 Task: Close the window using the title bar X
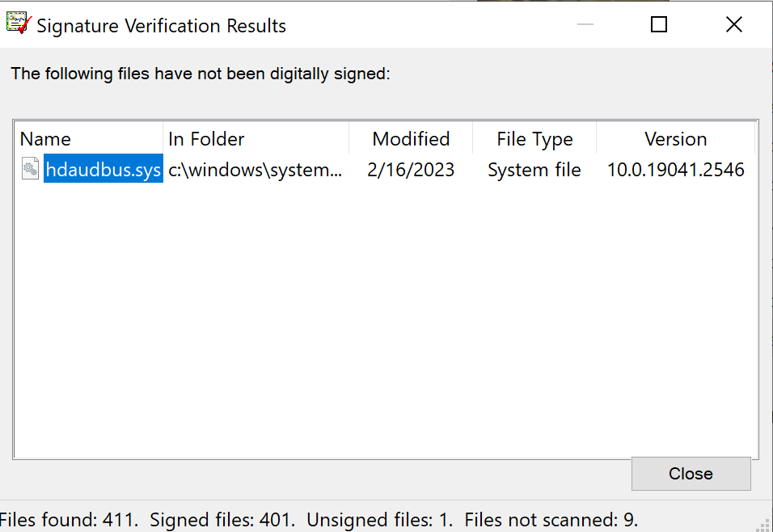733,24
